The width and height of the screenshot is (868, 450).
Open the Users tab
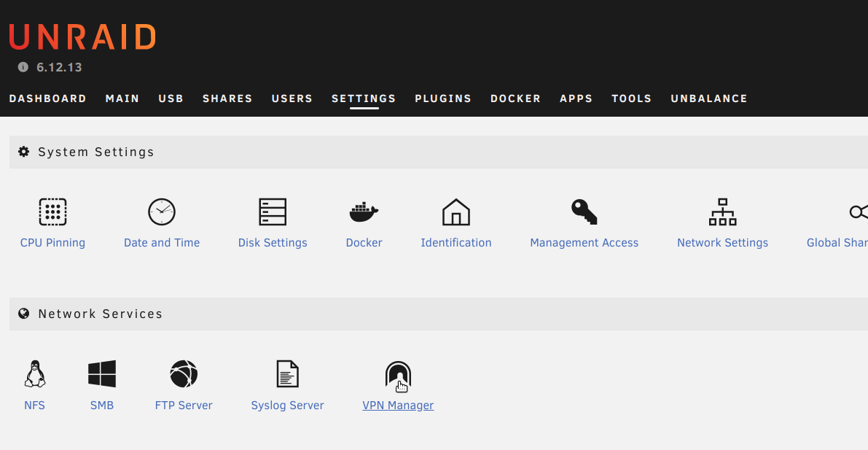[292, 98]
